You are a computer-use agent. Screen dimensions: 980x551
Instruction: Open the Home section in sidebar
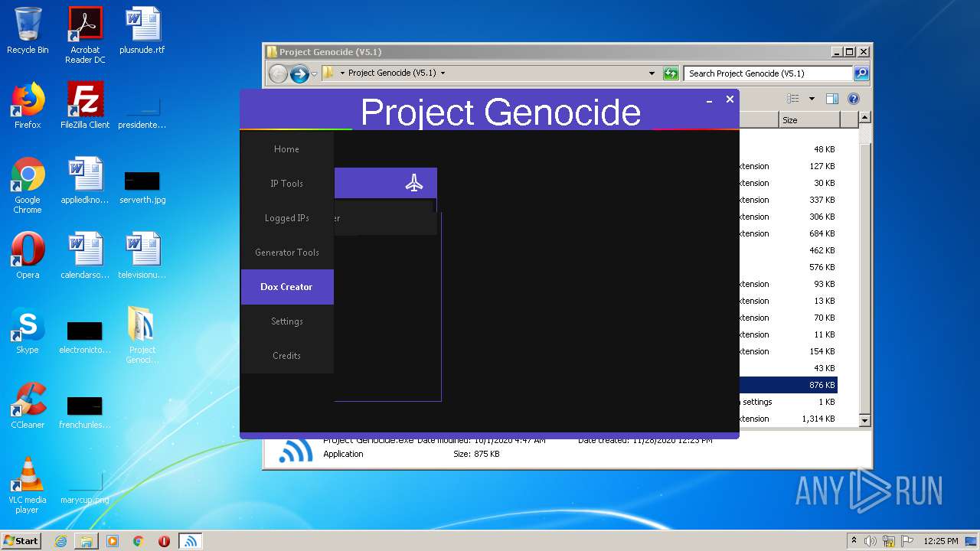click(287, 149)
